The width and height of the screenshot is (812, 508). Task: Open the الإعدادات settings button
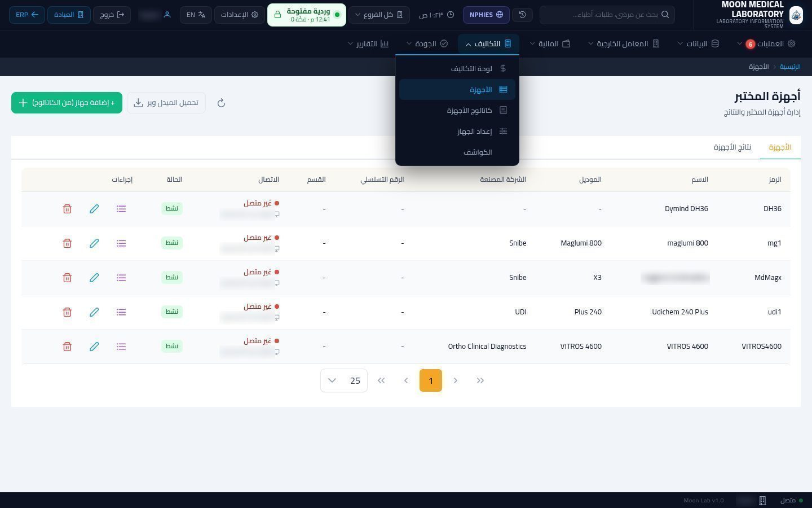click(239, 15)
